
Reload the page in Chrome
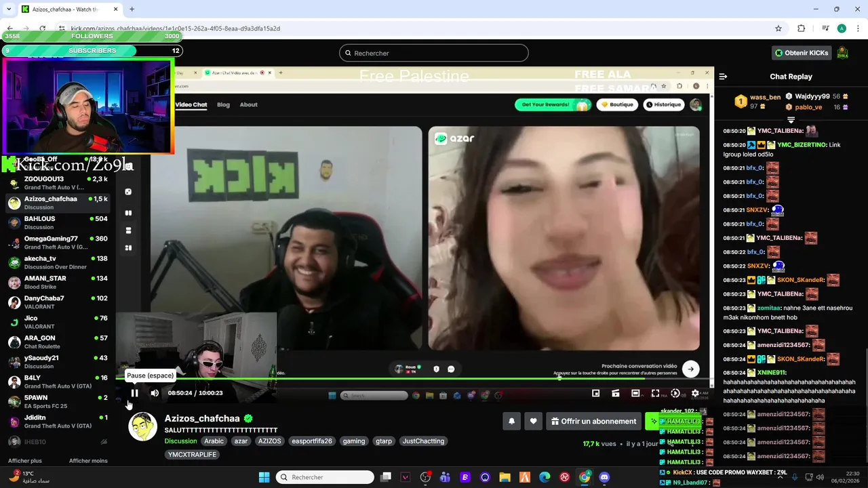(x=42, y=28)
